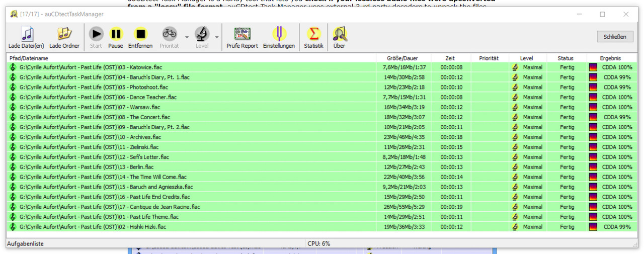Click the Priorität bicycle icon
The height and width of the screenshot is (254, 644).
pos(170,34)
